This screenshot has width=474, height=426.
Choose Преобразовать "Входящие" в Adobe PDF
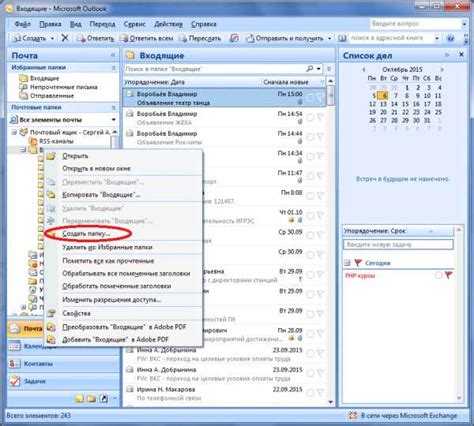[x=124, y=327]
